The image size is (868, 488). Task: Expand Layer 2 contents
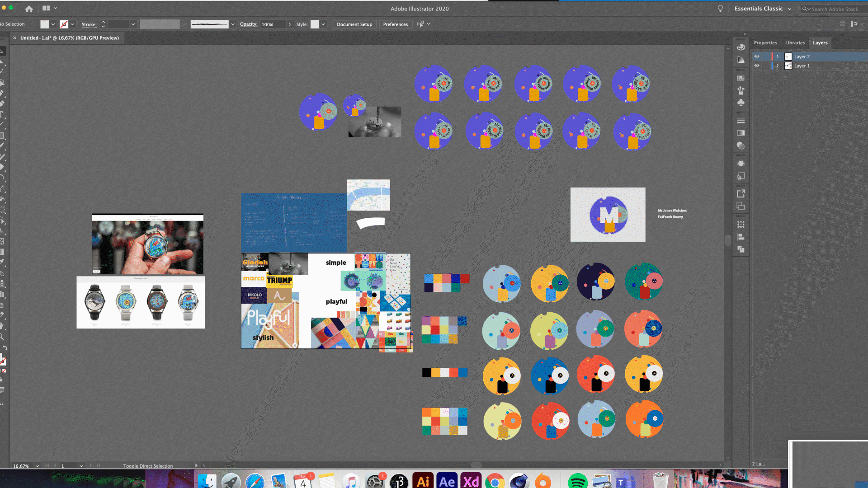pyautogui.click(x=778, y=56)
